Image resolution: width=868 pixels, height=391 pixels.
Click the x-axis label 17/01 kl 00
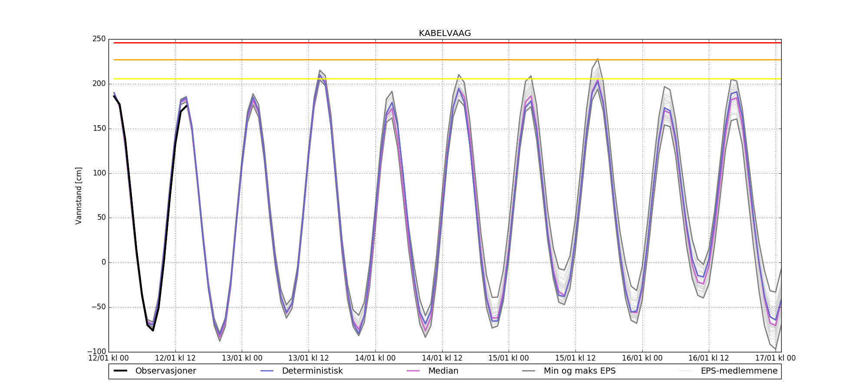[x=776, y=358]
